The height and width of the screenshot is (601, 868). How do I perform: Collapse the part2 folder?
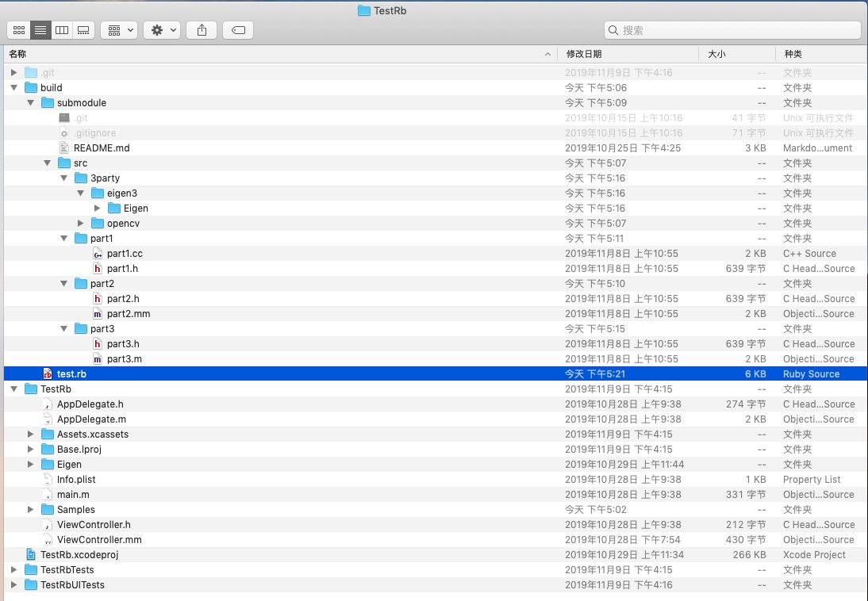[x=63, y=283]
